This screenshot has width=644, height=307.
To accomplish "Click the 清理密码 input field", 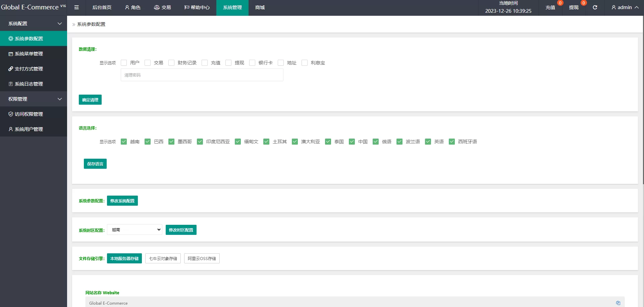I will point(202,75).
